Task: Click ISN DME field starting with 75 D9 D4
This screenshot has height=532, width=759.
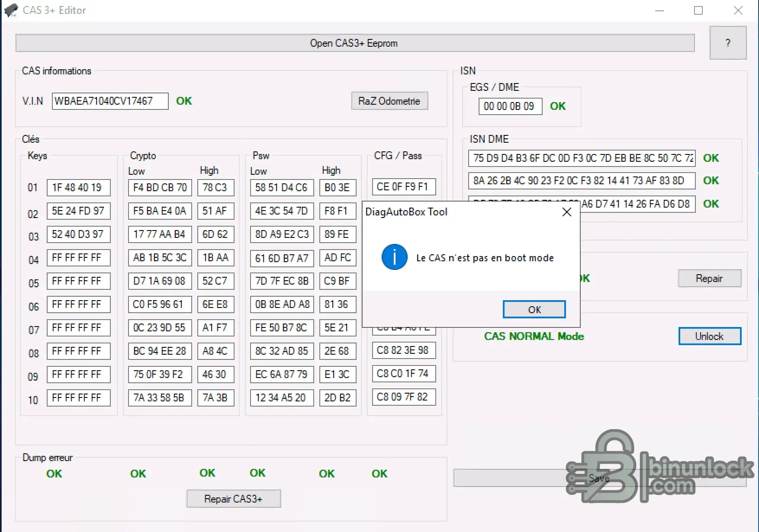Action: 582,158
